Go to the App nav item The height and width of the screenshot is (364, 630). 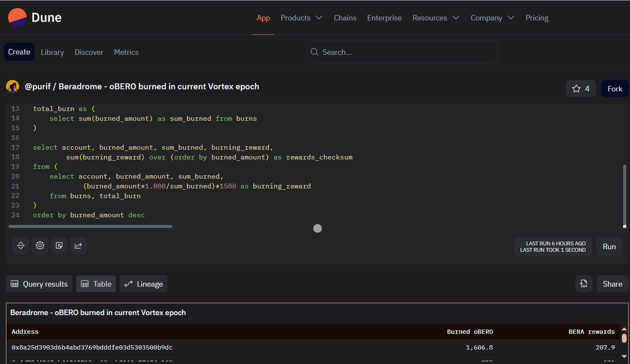point(263,18)
